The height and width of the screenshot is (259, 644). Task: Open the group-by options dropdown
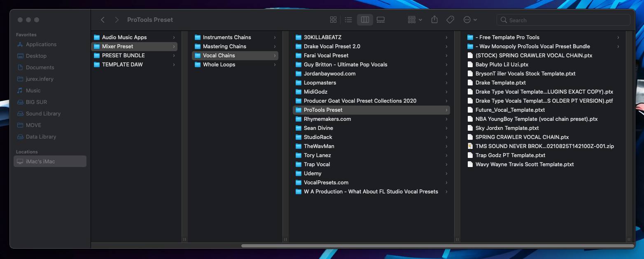415,20
